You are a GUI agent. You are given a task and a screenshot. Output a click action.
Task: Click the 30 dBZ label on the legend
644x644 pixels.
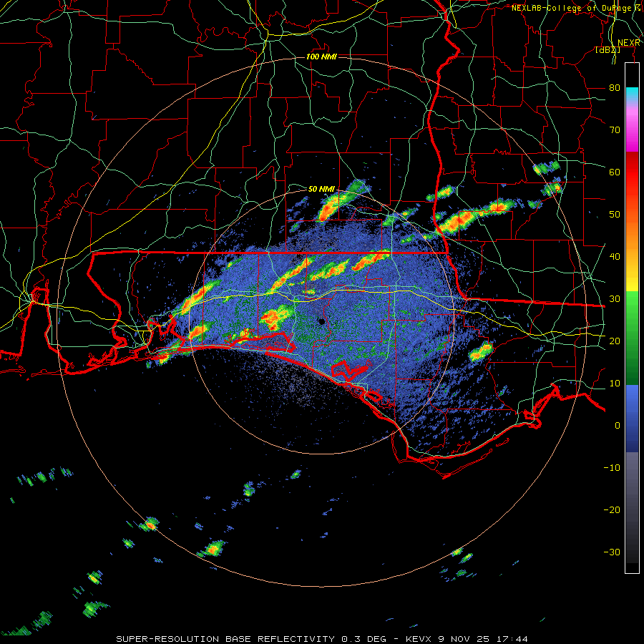(x=615, y=299)
